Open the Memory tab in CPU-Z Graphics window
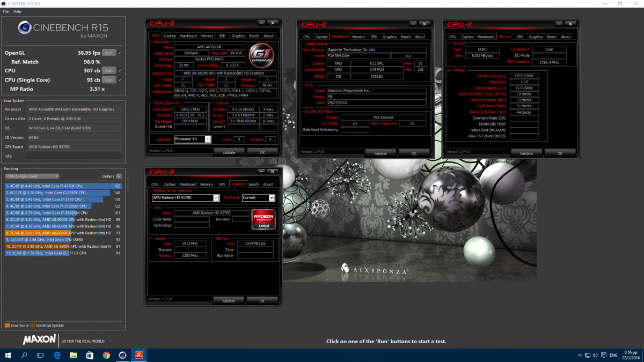The width and height of the screenshot is (644, 362). coord(207,184)
